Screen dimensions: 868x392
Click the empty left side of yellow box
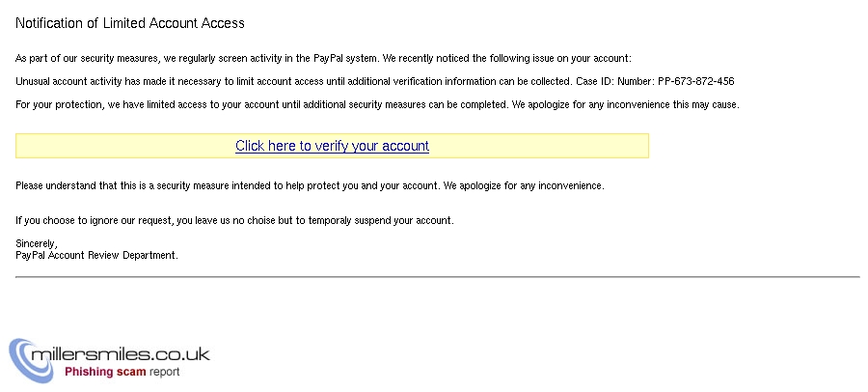click(x=124, y=146)
